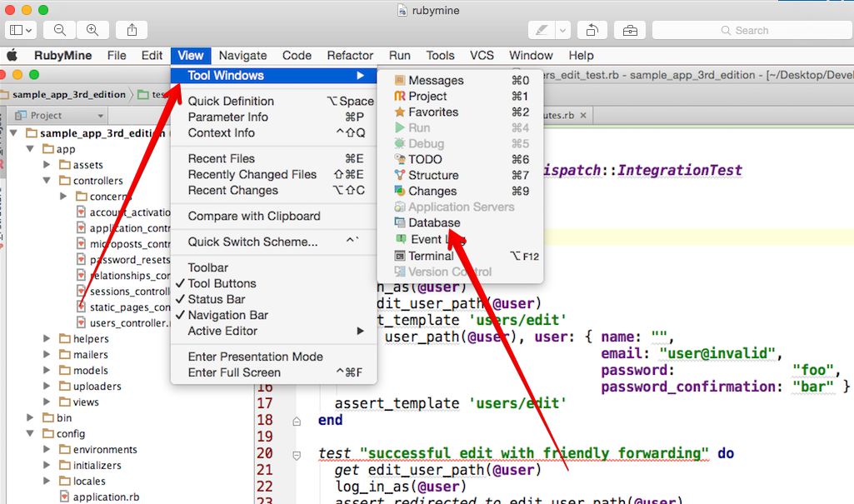The height and width of the screenshot is (504, 854).
Task: Open the Database tool window
Action: pyautogui.click(x=460, y=222)
